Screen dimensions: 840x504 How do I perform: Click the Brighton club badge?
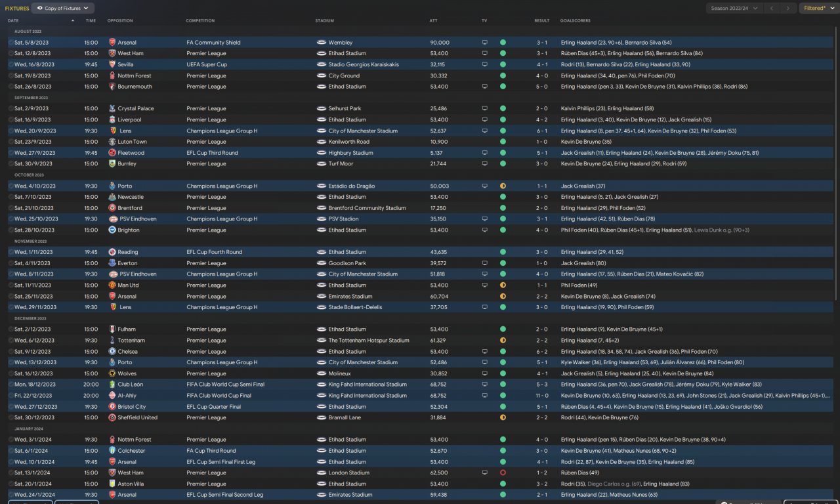(x=112, y=230)
